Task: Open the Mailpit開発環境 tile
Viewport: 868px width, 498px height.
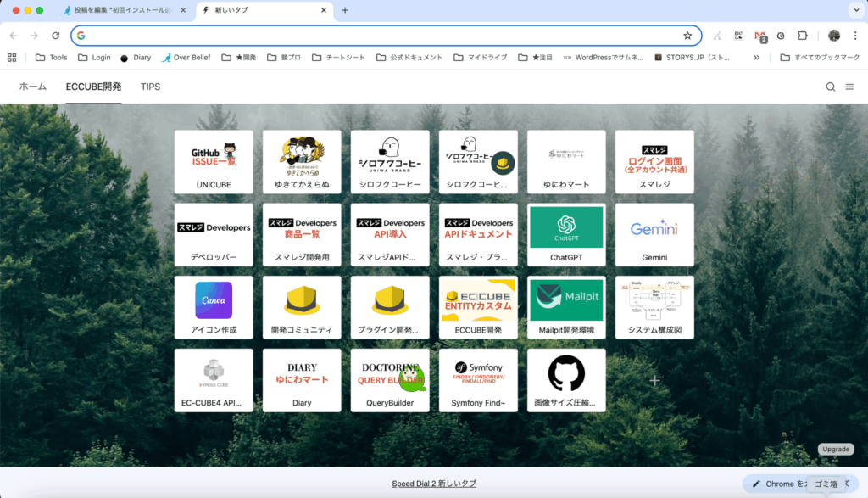Action: [x=566, y=307]
